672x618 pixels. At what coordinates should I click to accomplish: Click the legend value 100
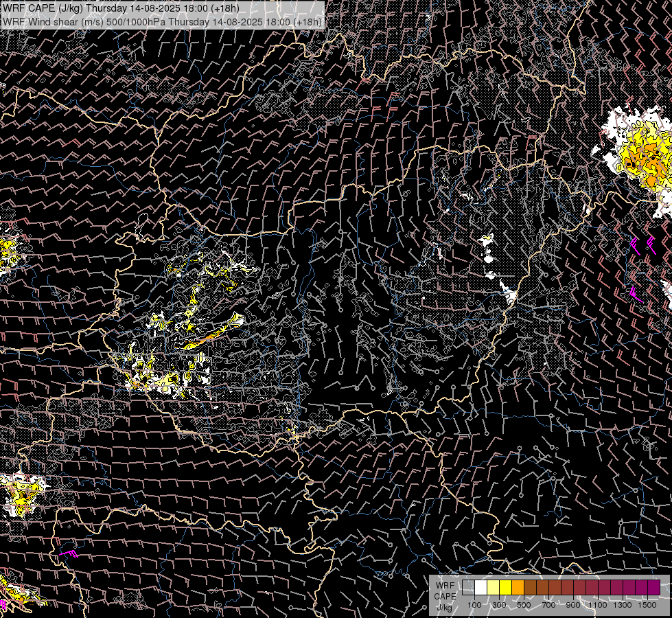pyautogui.click(x=474, y=605)
